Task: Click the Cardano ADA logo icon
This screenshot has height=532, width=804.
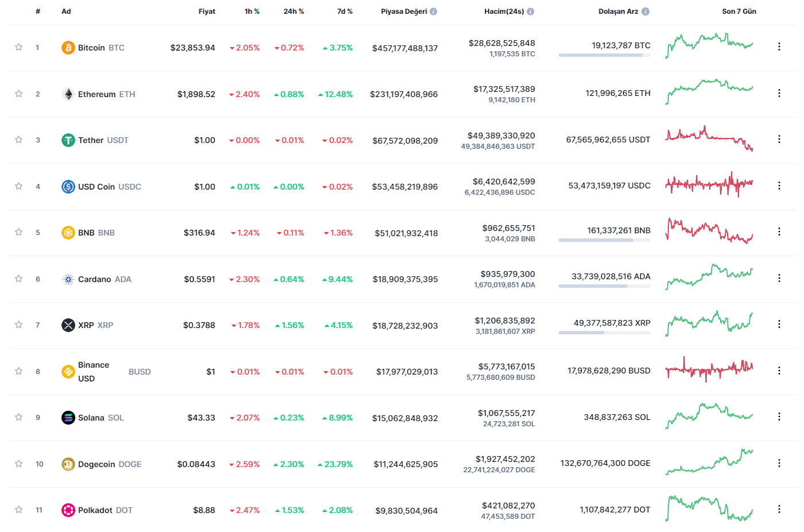Action: click(68, 279)
